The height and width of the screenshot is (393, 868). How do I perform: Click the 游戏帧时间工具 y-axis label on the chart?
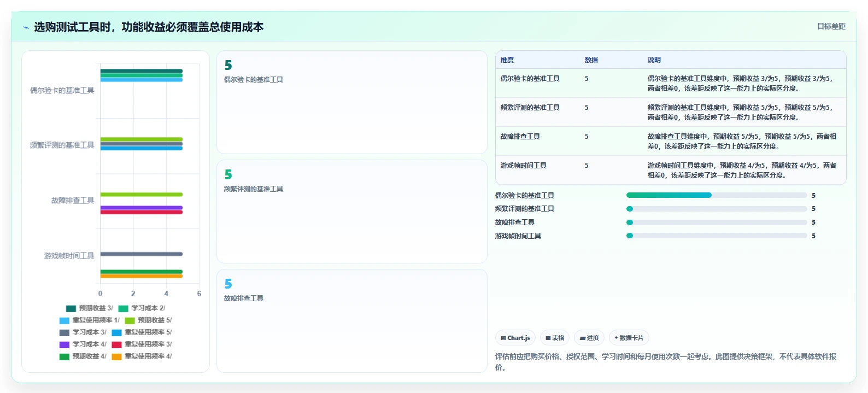(x=69, y=256)
